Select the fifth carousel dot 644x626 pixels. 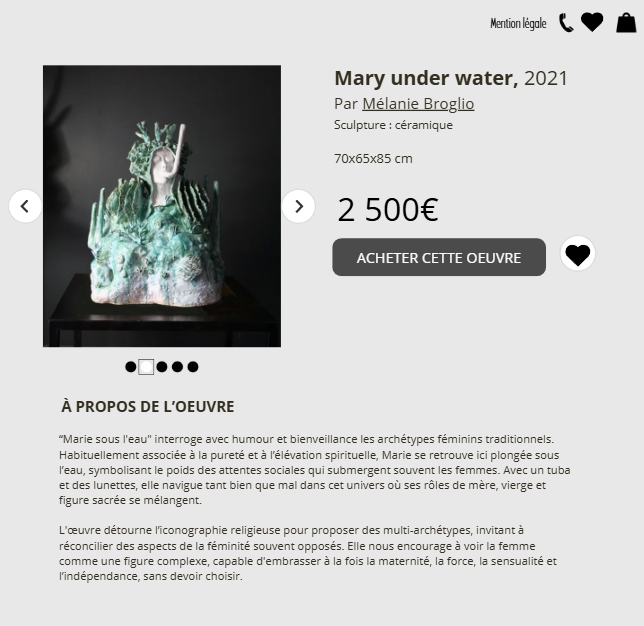[x=193, y=367]
